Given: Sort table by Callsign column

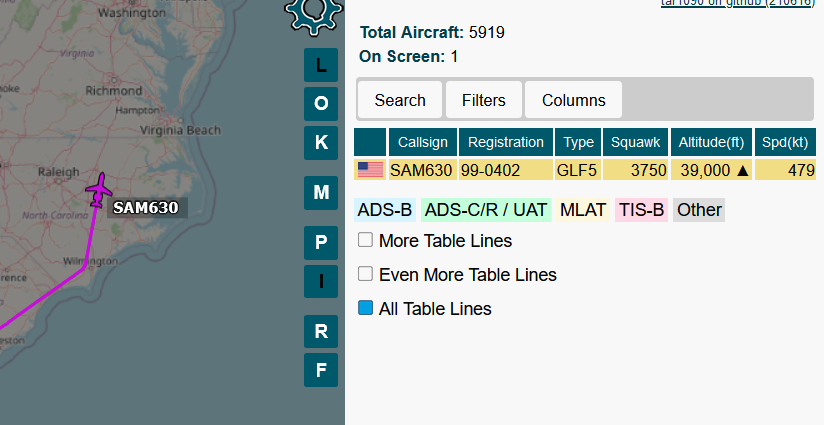Looking at the screenshot, I should point(423,142).
